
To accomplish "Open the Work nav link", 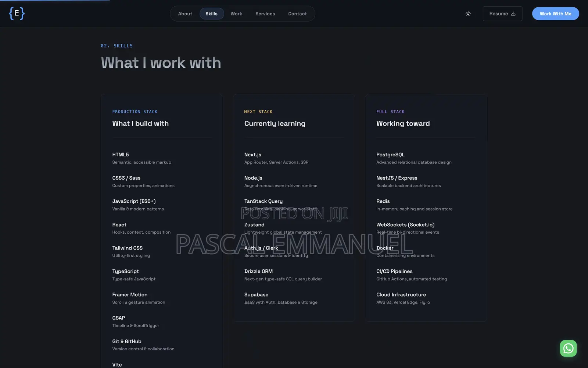I will coord(236,14).
